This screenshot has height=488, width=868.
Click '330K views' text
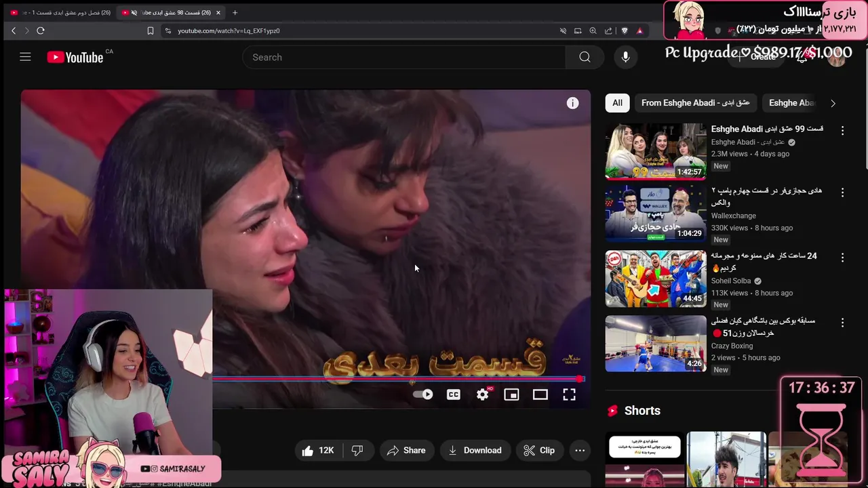730,228
